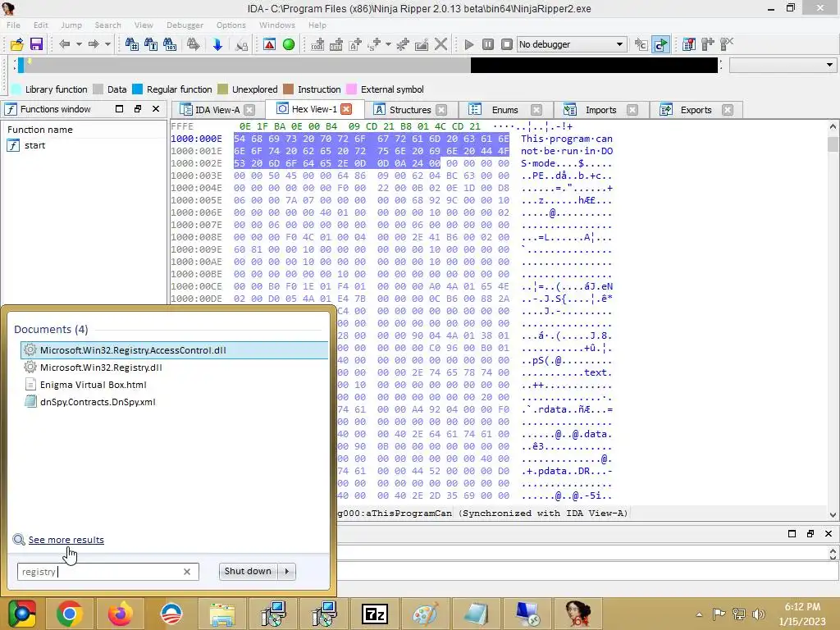Click the blue down arrow icon
This screenshot has height=630, width=840.
click(x=217, y=44)
